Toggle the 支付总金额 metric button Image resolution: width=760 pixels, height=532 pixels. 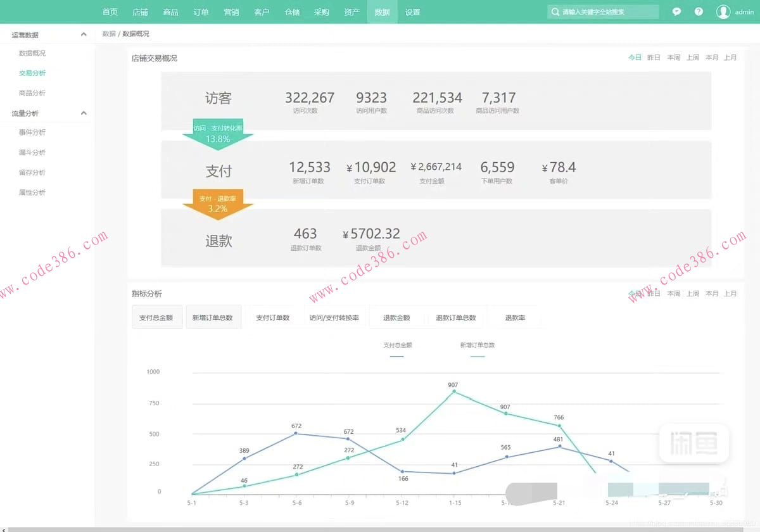coord(156,317)
